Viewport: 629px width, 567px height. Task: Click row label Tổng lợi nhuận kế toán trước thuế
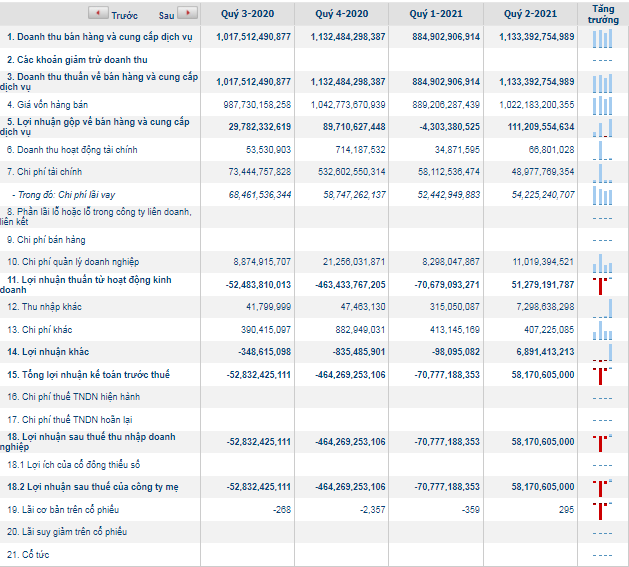click(x=89, y=375)
